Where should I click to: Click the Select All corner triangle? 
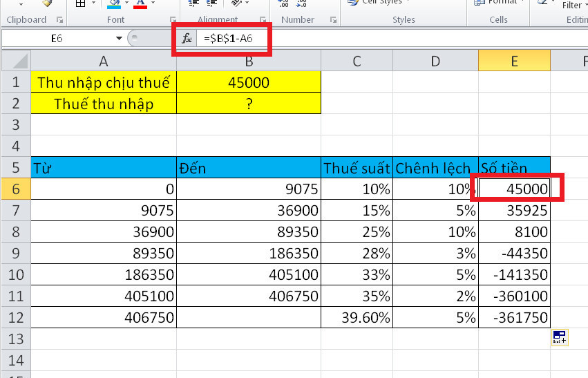pyautogui.click(x=16, y=61)
